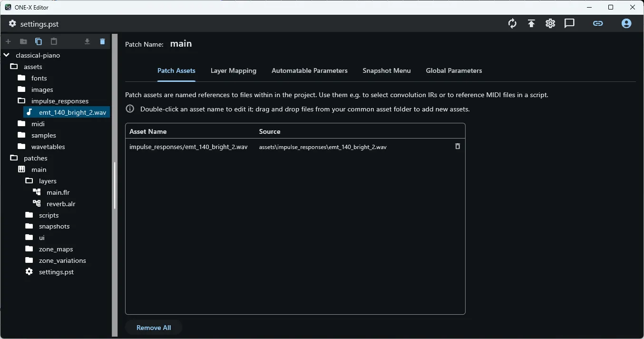Open the main.flr layer file

[58, 192]
